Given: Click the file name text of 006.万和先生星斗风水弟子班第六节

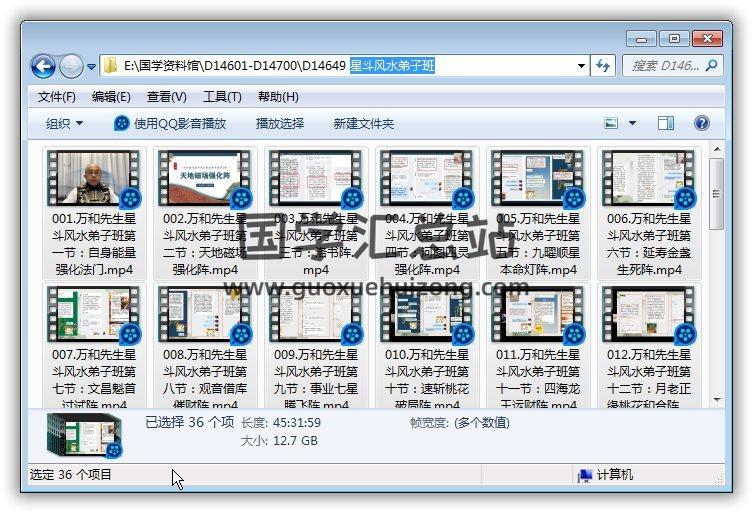Looking at the screenshot, I should [x=649, y=244].
